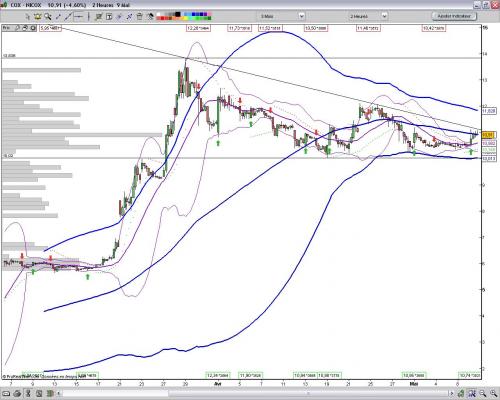Viewport: 500px width, 400px height.
Task: Click the '12,28' red label at top of chart
Action: click(198, 28)
